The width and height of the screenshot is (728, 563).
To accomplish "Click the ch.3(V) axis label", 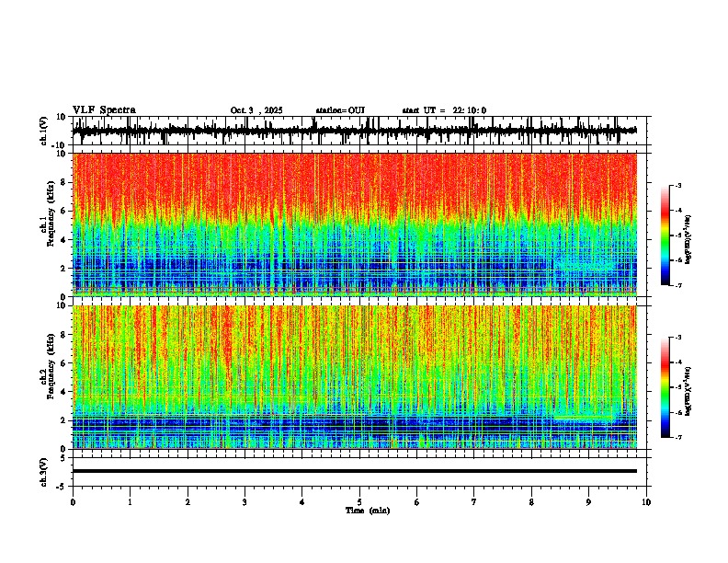I will point(44,473).
